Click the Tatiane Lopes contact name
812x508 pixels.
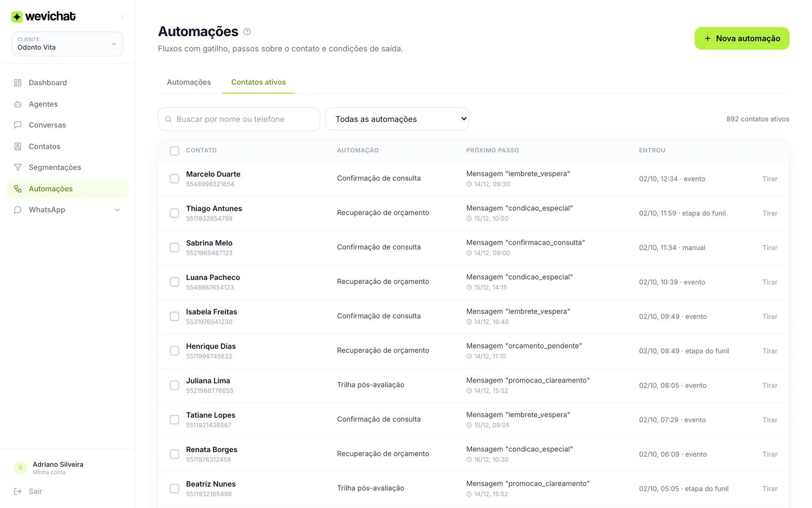[x=211, y=415]
